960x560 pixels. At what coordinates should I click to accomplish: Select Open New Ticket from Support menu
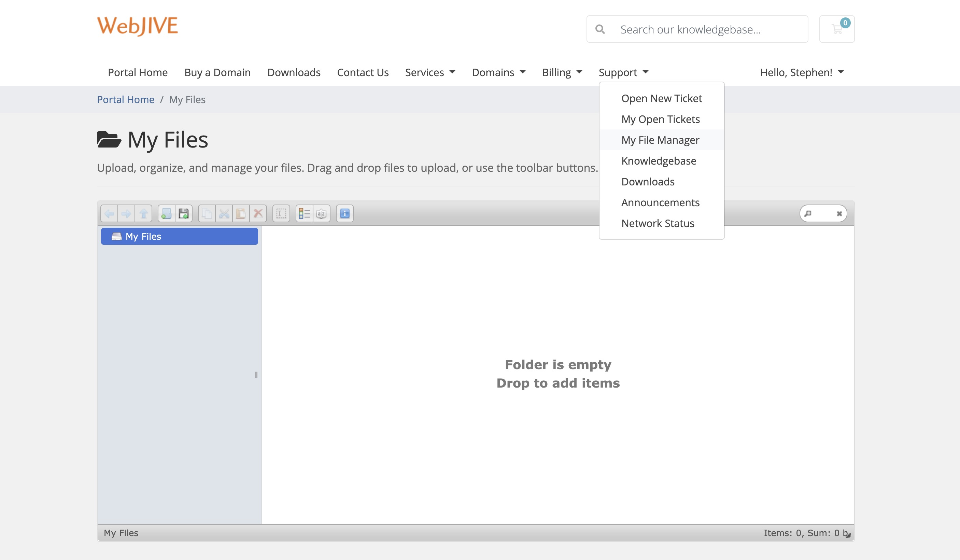661,98
